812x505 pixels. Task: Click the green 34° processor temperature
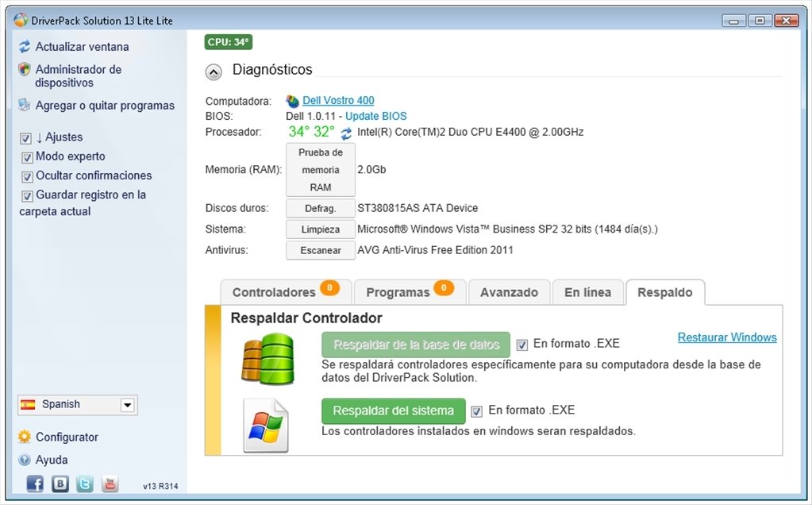(299, 132)
